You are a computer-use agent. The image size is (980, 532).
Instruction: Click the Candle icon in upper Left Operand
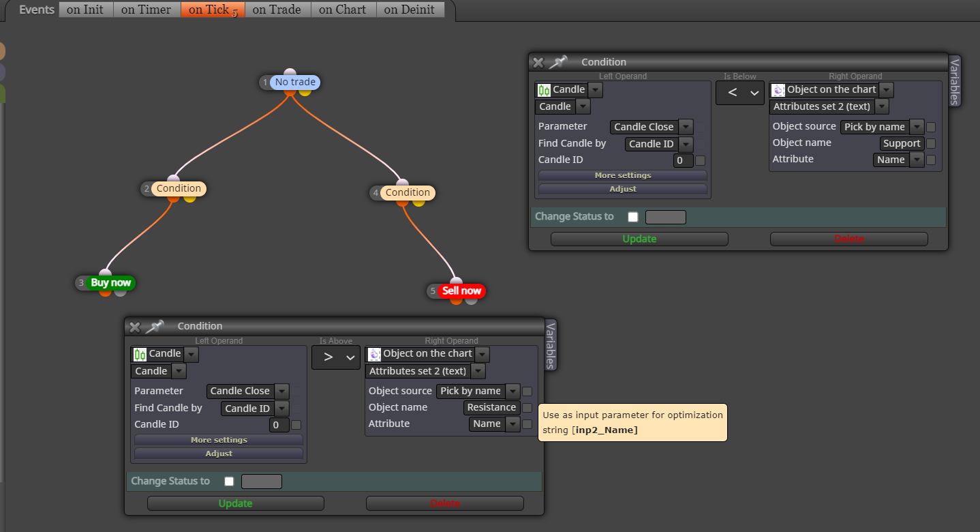(x=544, y=90)
